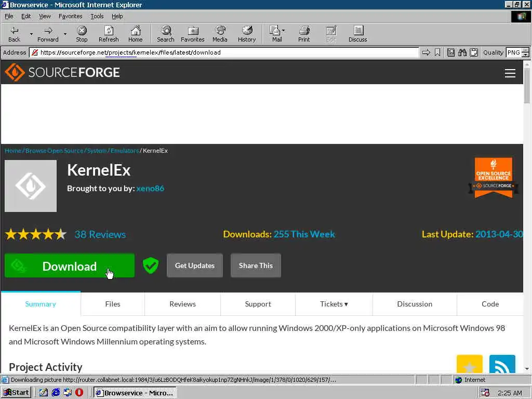Open the hamburger menu on SourceForge
Image resolution: width=532 pixels, height=399 pixels.
pos(510,73)
